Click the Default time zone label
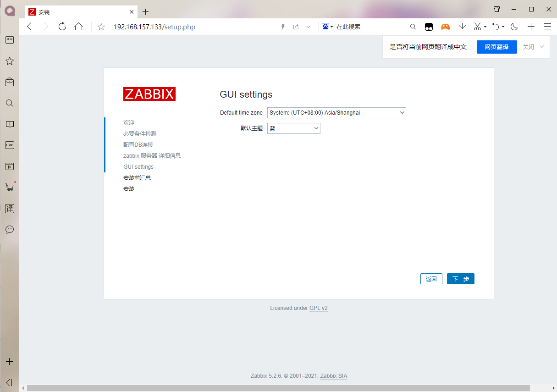Screen dimensions: 557x392 click(242, 113)
